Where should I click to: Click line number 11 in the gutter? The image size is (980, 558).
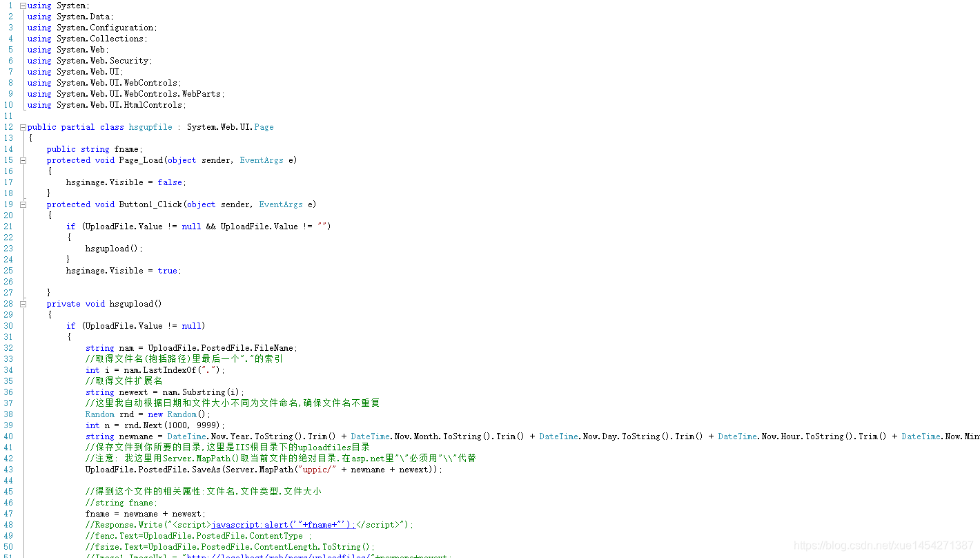[8, 116]
